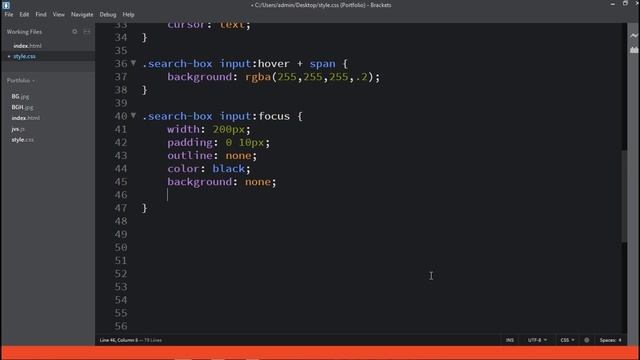Open jvs.js in the project tree
This screenshot has height=360, width=640.
[x=18, y=129]
